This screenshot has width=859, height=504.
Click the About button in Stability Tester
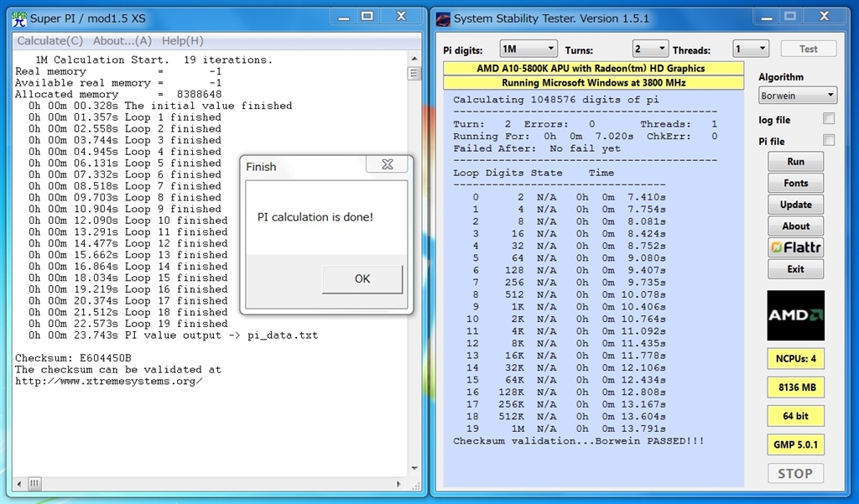pos(795,226)
